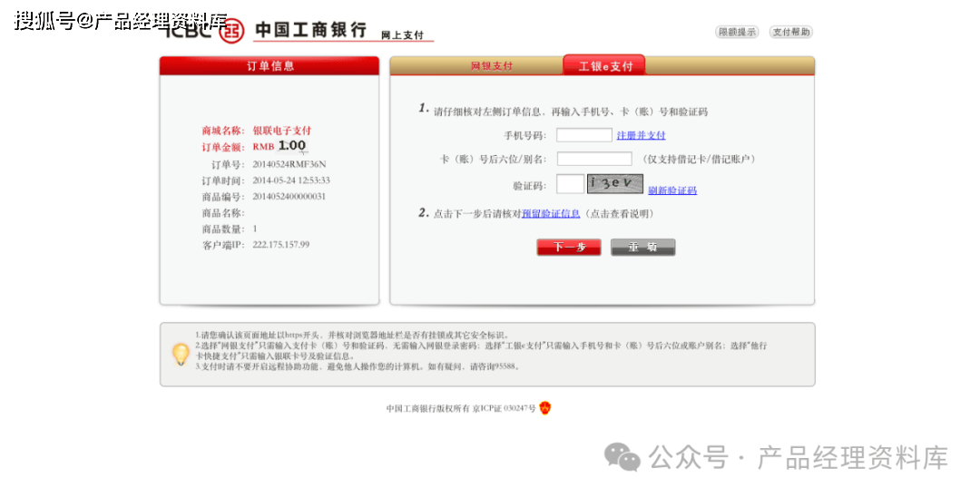The image size is (980, 497).
Task: Open the 预留验证信息 link
Action: [x=551, y=214]
